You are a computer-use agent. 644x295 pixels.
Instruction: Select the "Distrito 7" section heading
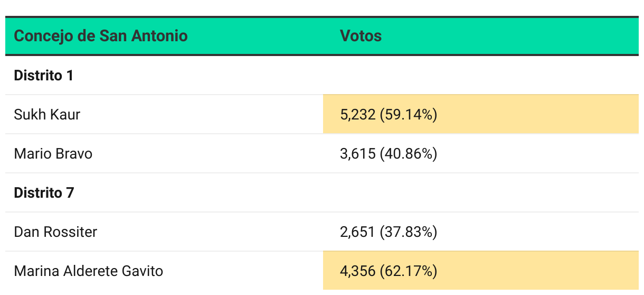44,193
